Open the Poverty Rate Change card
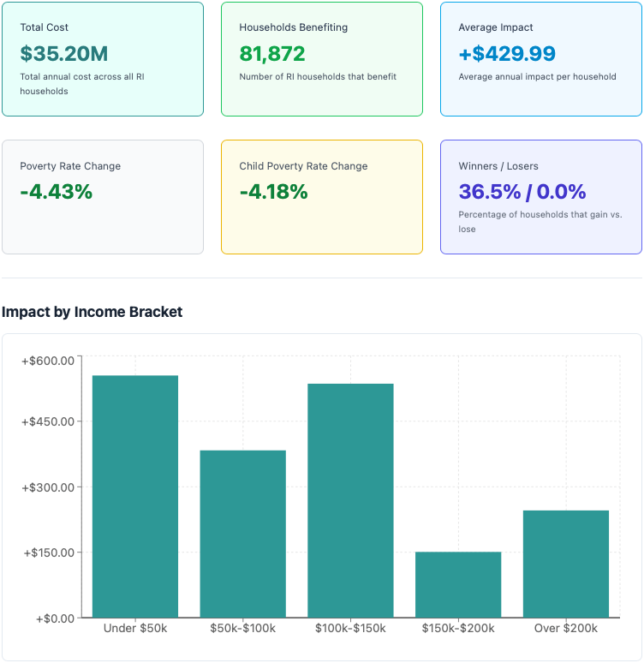The image size is (644, 663). (103, 197)
